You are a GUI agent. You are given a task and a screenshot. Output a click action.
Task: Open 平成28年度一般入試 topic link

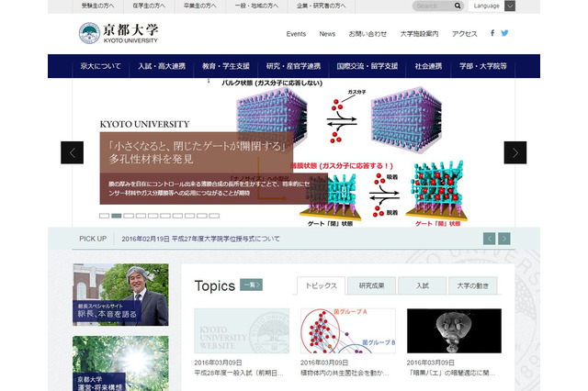[239, 373]
